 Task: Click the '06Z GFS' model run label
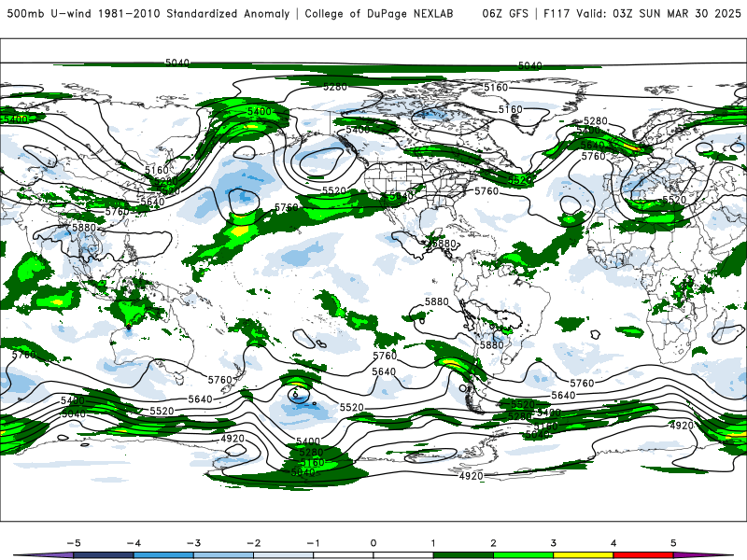click(505, 13)
